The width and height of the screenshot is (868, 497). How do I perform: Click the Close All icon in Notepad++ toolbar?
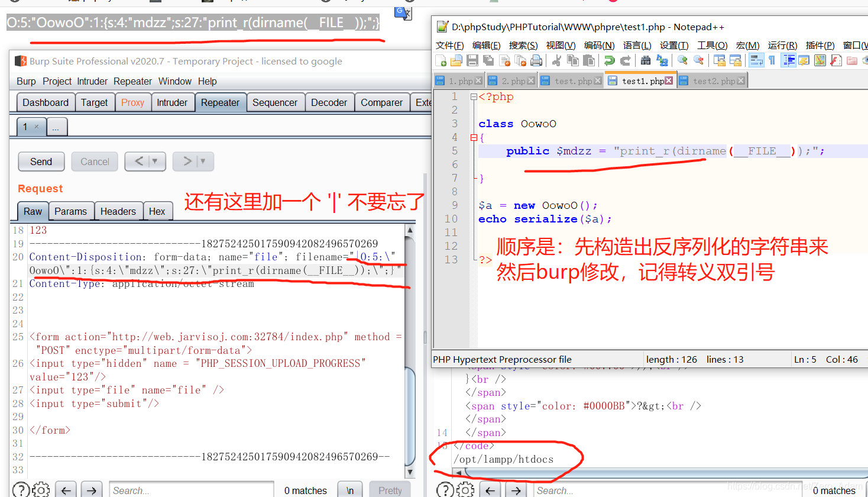[x=520, y=60]
